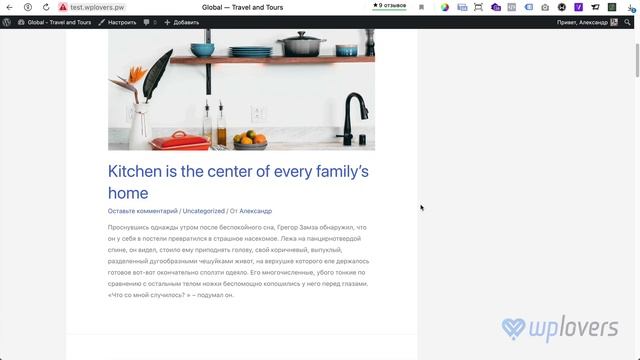
Task: Go back with the browser back arrow
Action: (9, 7)
